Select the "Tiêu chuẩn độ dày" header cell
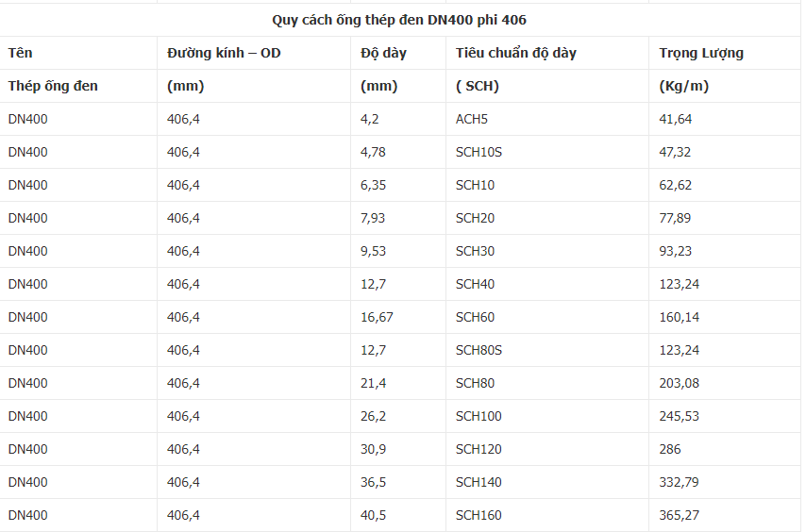This screenshot has width=806, height=532. tap(515, 53)
